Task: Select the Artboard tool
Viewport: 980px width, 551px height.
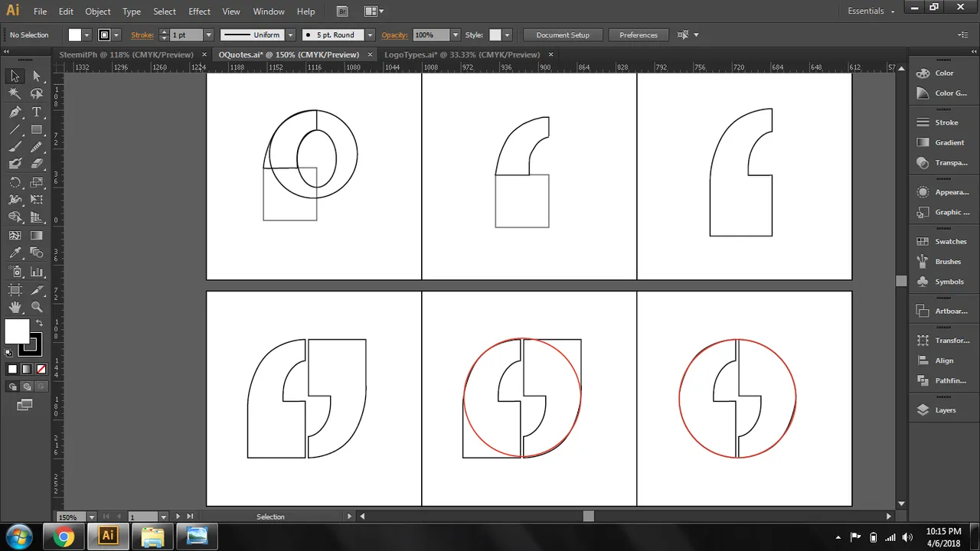Action: (x=15, y=290)
